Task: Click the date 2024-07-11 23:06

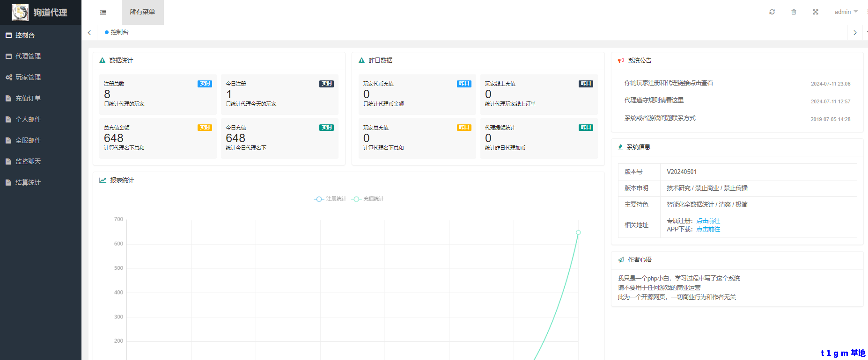Action: click(831, 84)
